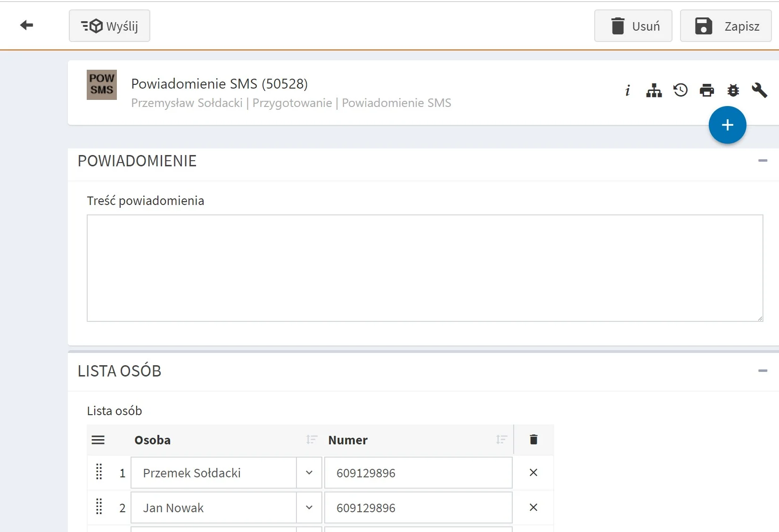The width and height of the screenshot is (779, 532).
Task: Click the Przemysław Sołdacki author text
Action: (187, 103)
